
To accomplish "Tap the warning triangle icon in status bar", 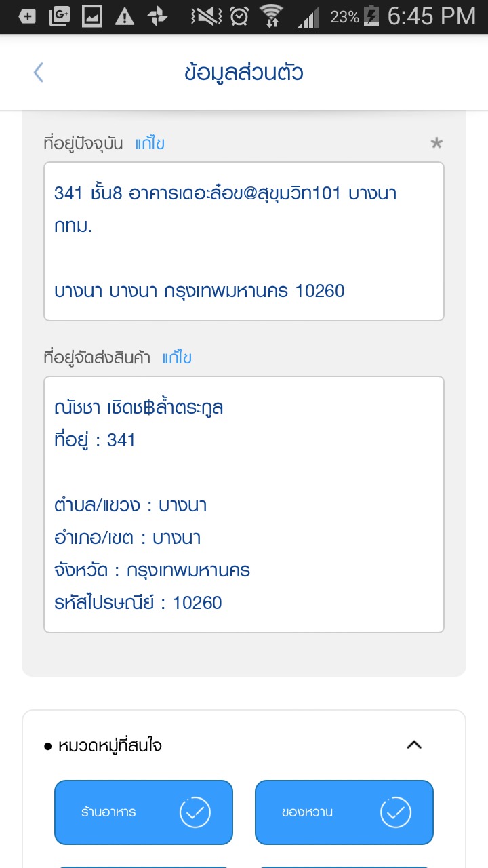I will tap(125, 17).
